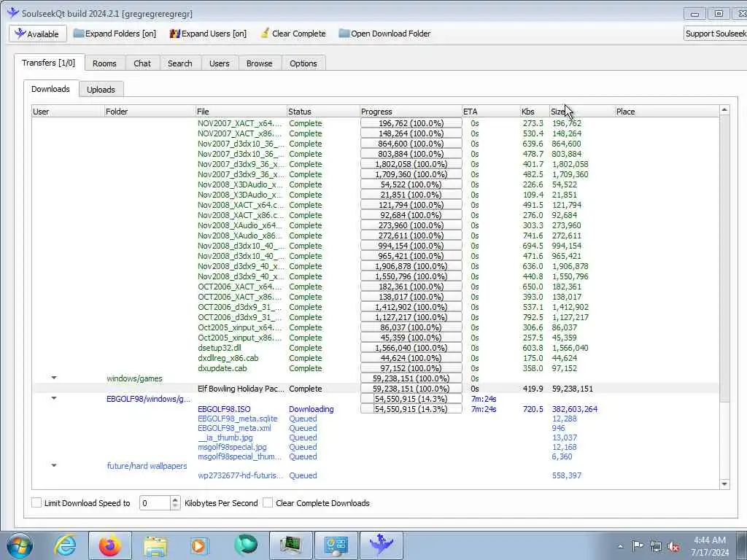
Task: Select dxupdate.cab file row
Action: pos(376,368)
